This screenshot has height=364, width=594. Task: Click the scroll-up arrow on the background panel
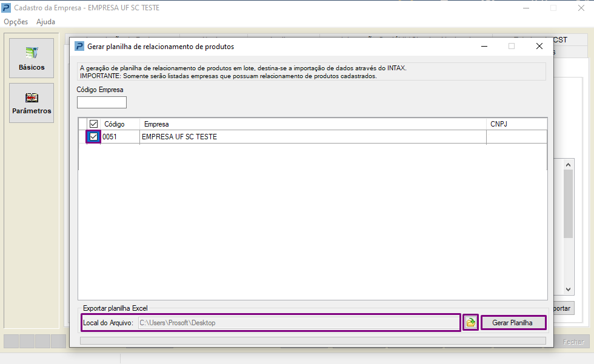[x=568, y=165]
